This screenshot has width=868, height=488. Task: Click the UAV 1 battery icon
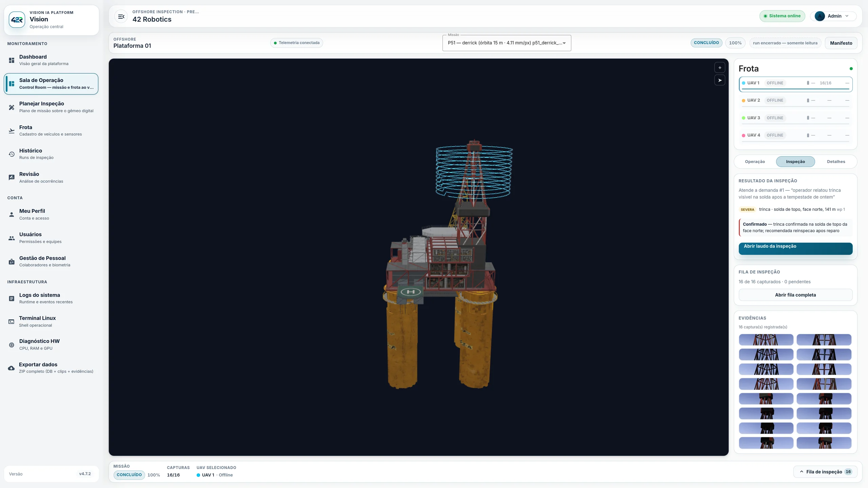pos(808,83)
